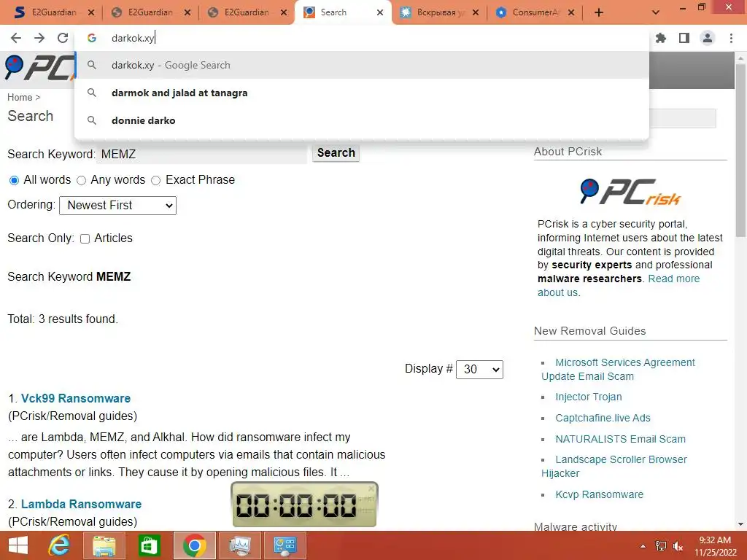Open the network tray icon
This screenshot has width=747, height=560.
[x=660, y=546]
